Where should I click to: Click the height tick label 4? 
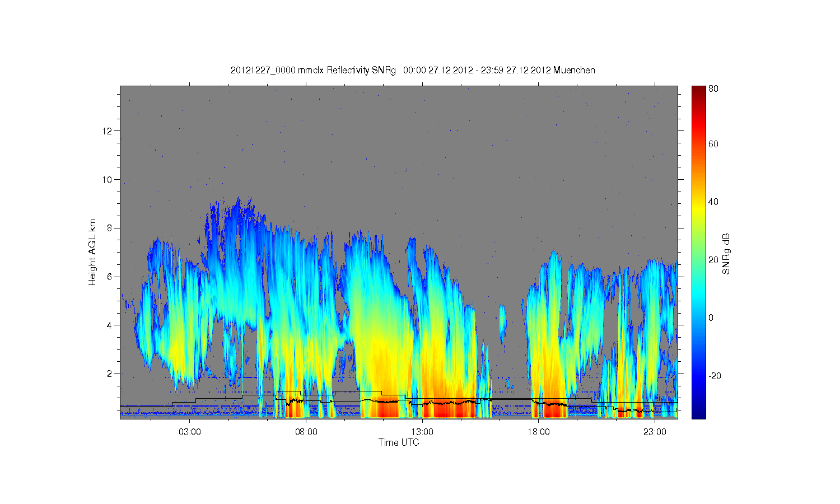click(x=110, y=325)
